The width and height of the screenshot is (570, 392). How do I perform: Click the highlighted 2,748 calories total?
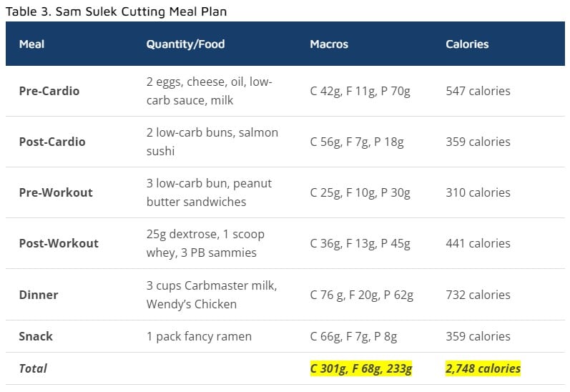pyautogui.click(x=483, y=368)
